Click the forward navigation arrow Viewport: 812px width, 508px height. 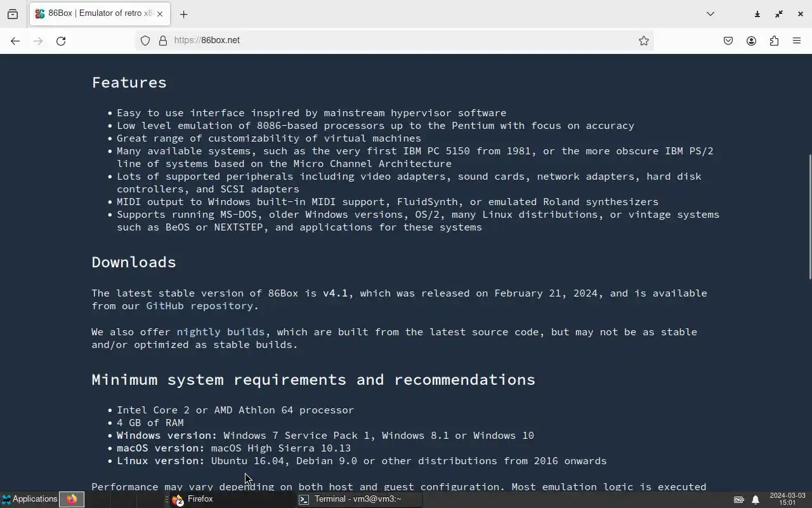[x=38, y=41]
